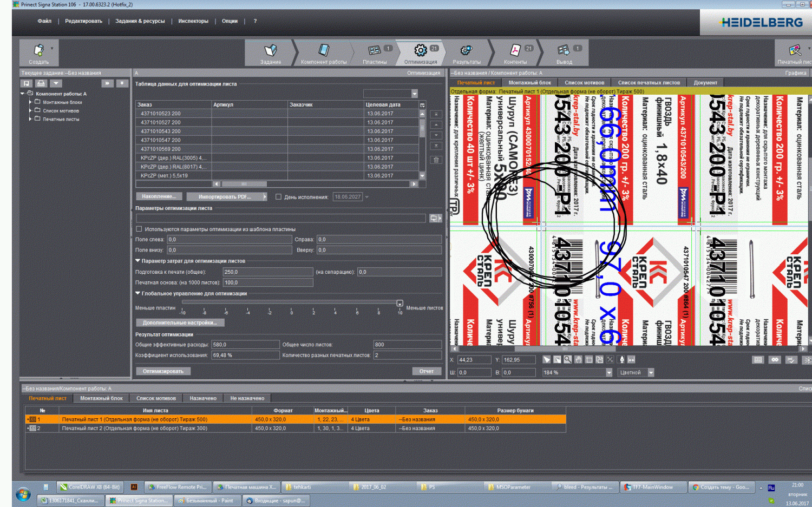Select order row 4371010543 200
Screen dimensions: 812x507
click(277, 131)
